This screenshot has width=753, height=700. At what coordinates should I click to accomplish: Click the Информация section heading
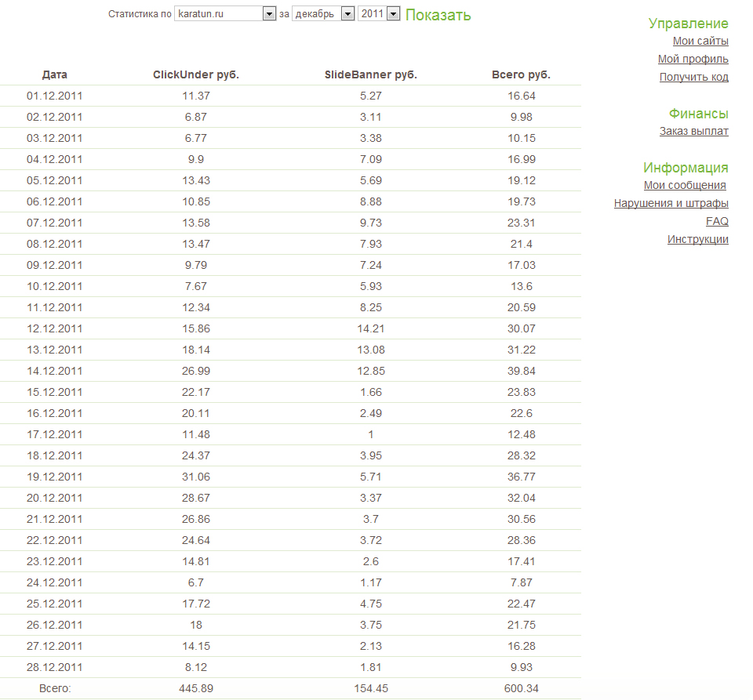pyautogui.click(x=686, y=168)
